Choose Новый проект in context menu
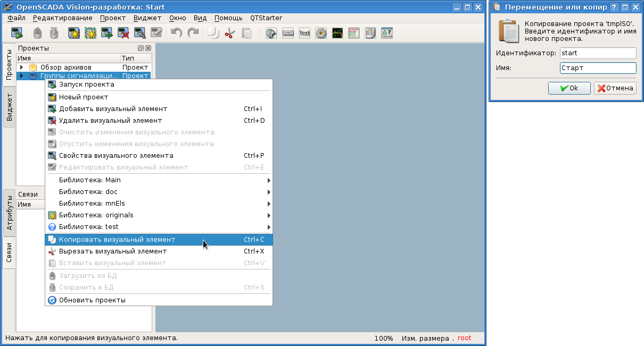The image size is (644, 346). coord(159,97)
